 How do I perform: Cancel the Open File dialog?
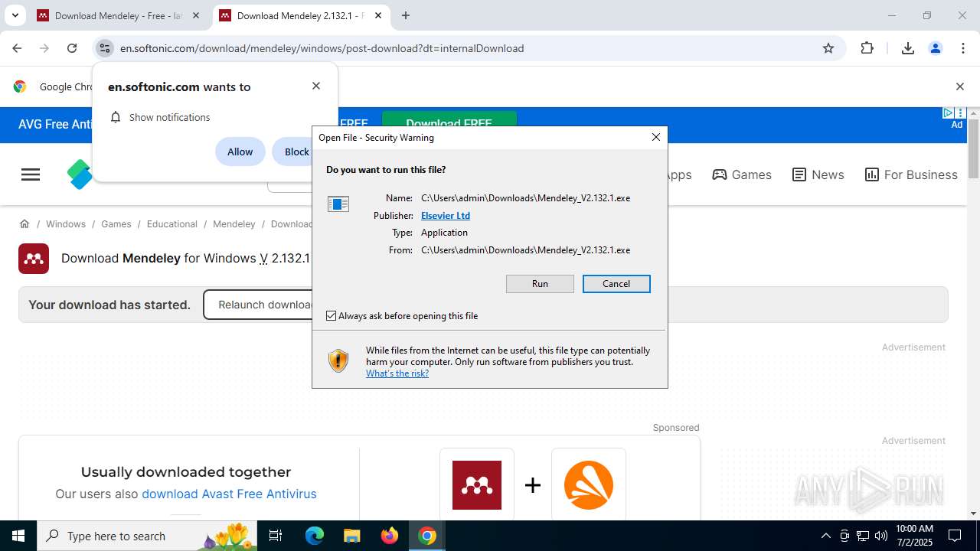tap(616, 283)
